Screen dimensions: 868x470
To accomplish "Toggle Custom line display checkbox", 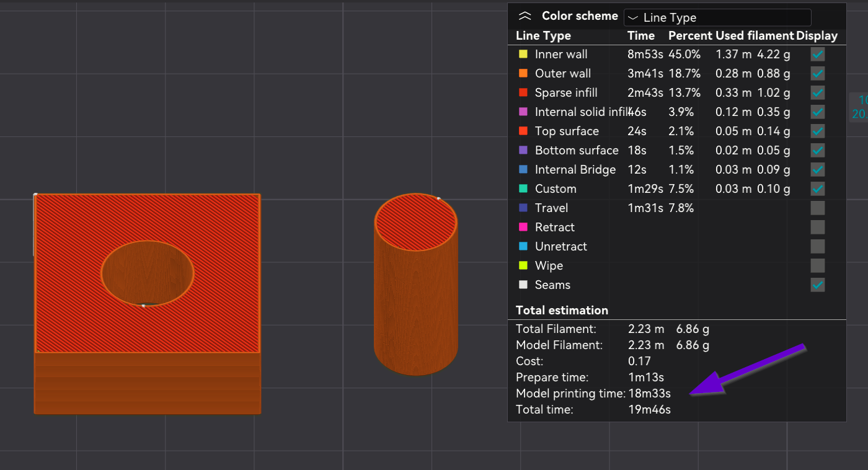I will click(818, 188).
